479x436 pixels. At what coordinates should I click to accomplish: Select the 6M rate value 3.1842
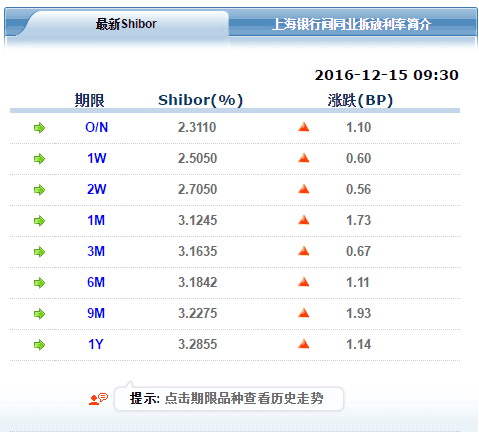click(197, 282)
